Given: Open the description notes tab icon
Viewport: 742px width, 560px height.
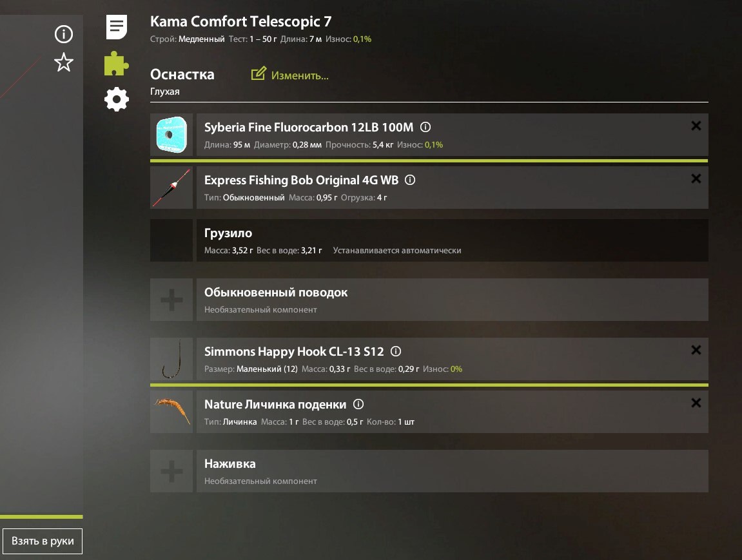Looking at the screenshot, I should (x=117, y=27).
